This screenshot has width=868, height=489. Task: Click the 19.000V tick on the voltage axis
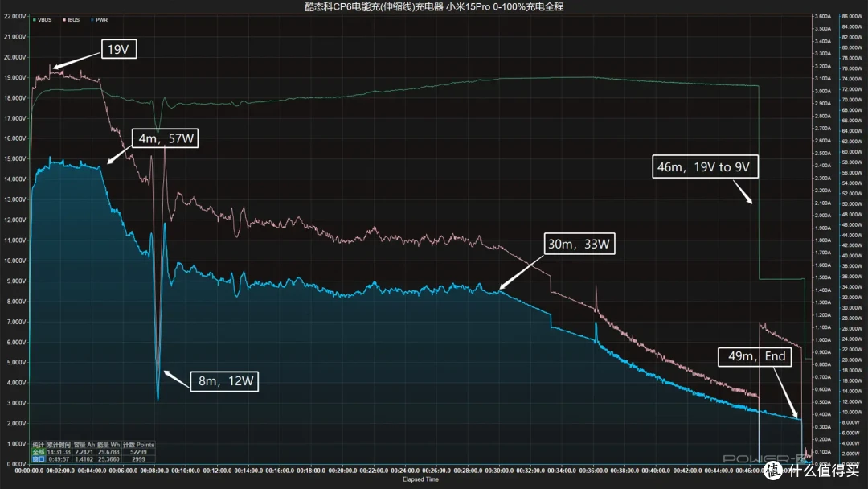(x=15, y=77)
